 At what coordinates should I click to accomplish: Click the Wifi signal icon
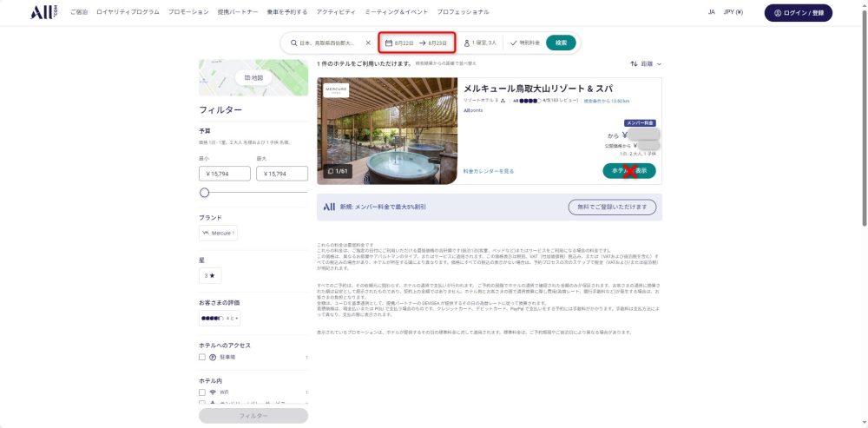[213, 392]
